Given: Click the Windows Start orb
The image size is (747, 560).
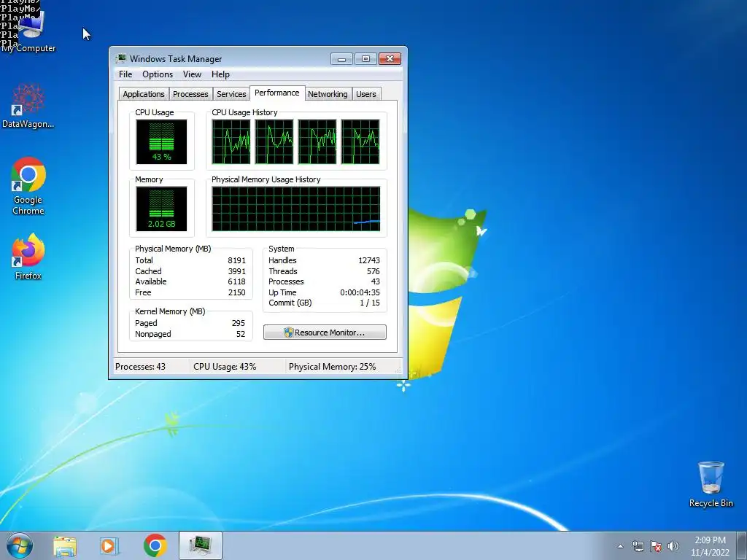Looking at the screenshot, I should [20, 545].
